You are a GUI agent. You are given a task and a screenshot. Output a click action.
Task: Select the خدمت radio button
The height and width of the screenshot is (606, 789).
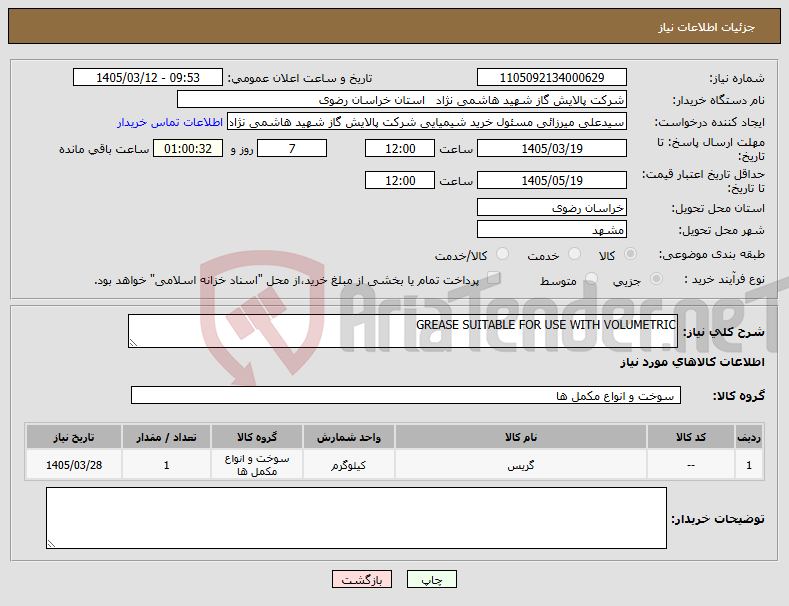(x=574, y=254)
